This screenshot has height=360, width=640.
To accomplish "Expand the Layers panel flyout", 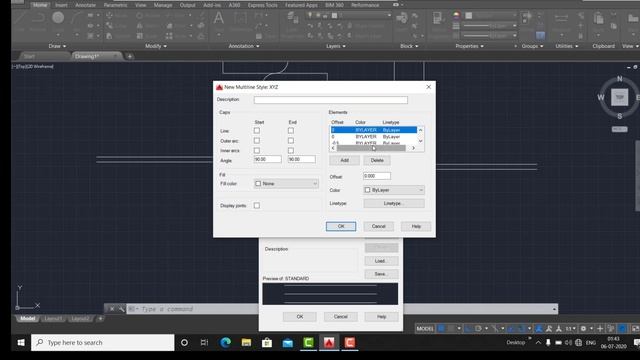I will pyautogui.click(x=336, y=46).
